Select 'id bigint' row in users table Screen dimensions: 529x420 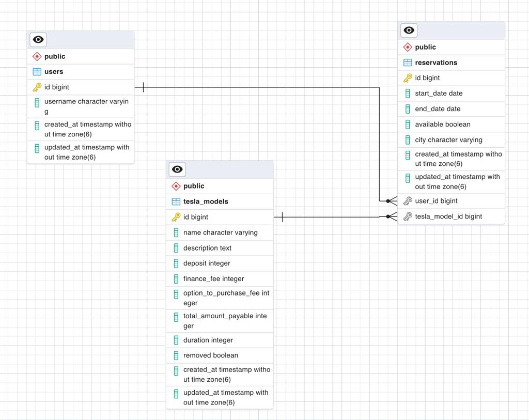click(x=81, y=87)
